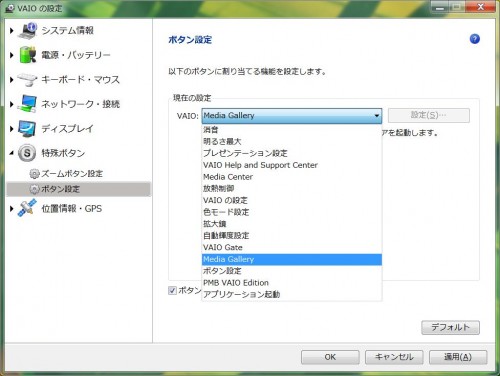Choose VAIO Gate from the list
This screenshot has width=500, height=376.
pos(292,247)
